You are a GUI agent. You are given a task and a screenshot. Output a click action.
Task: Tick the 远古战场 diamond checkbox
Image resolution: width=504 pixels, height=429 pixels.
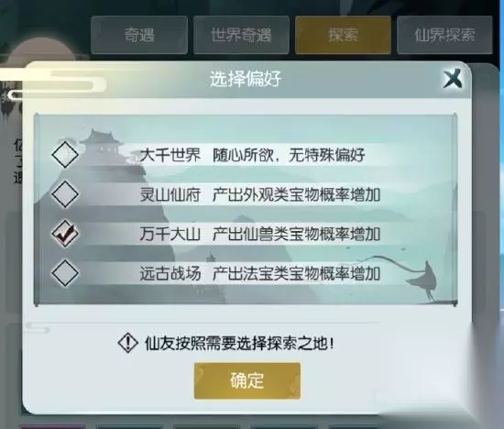point(65,273)
